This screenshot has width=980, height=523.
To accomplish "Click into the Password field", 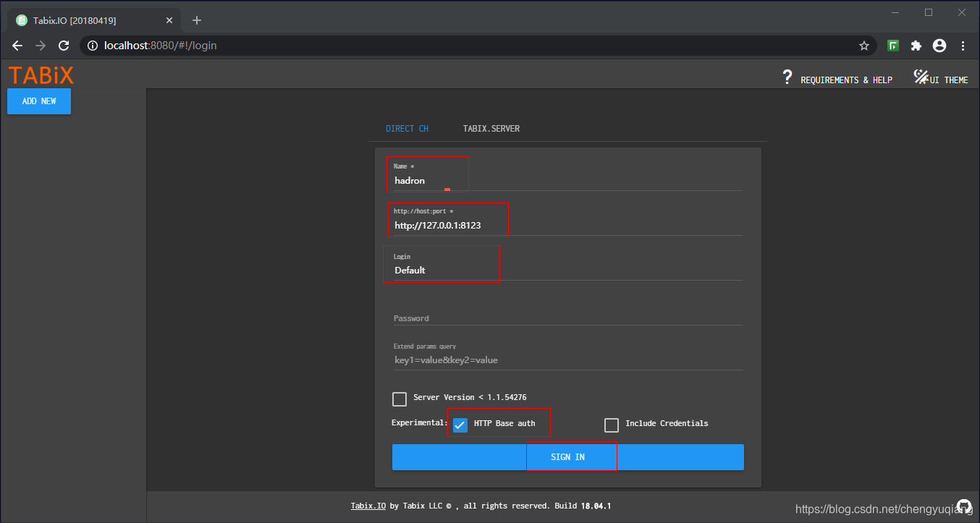I will [x=568, y=318].
